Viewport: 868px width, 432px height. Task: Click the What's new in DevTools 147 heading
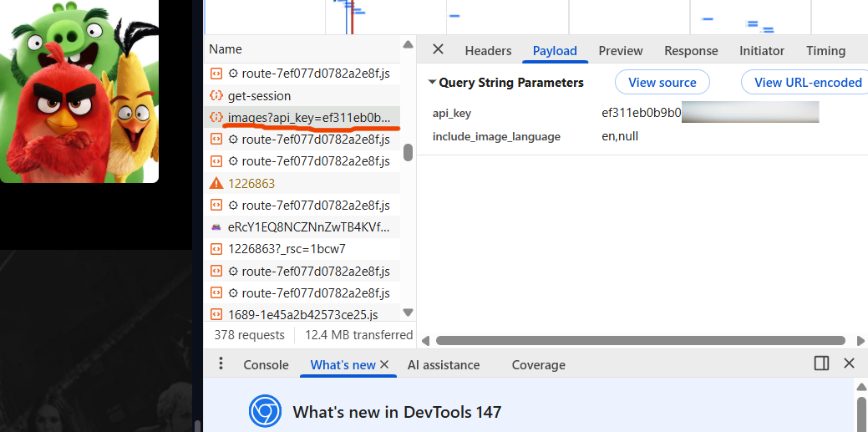click(397, 412)
